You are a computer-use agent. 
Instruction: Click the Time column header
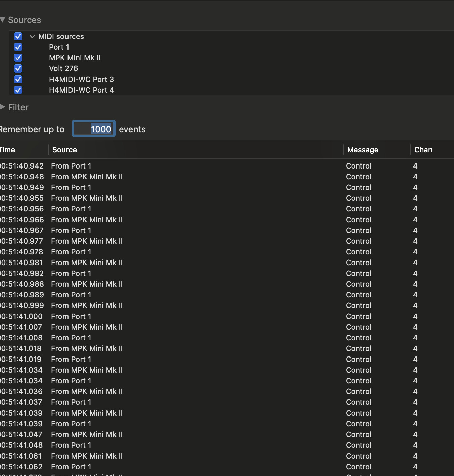8,150
